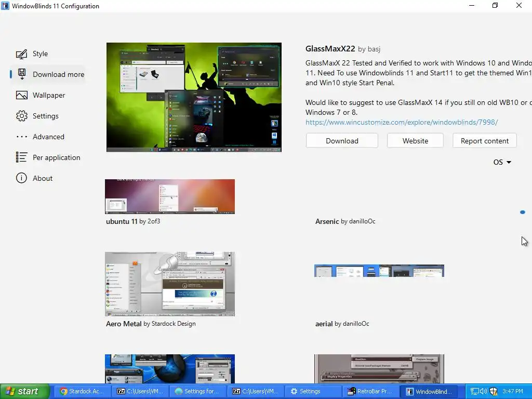This screenshot has height=399, width=532.
Task: Pick the blue orb skin thumbnail below Aero Metal
Action: click(x=170, y=369)
